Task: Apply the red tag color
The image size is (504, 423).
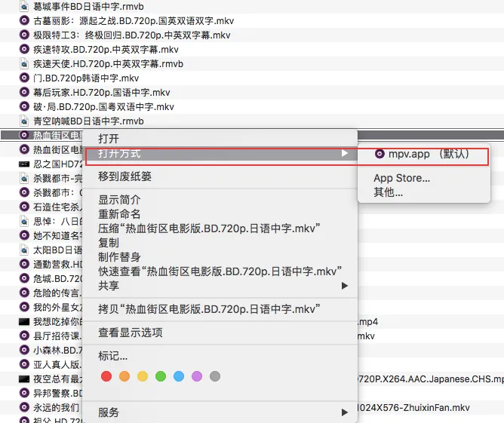Action: click(x=106, y=376)
